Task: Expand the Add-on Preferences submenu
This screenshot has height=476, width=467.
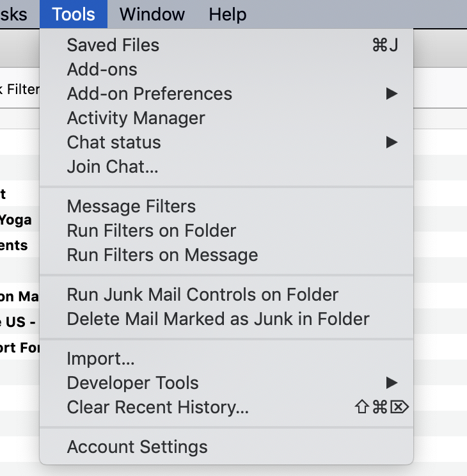Action: point(150,94)
